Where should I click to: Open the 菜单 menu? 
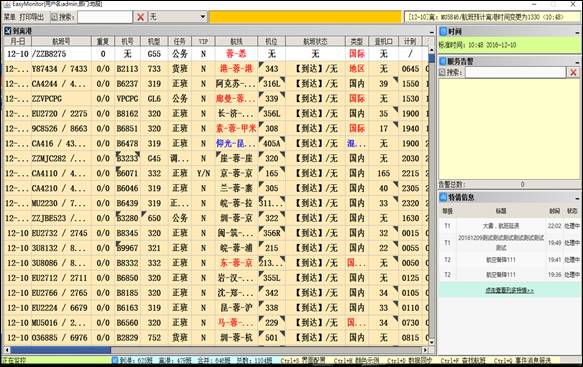[10, 17]
